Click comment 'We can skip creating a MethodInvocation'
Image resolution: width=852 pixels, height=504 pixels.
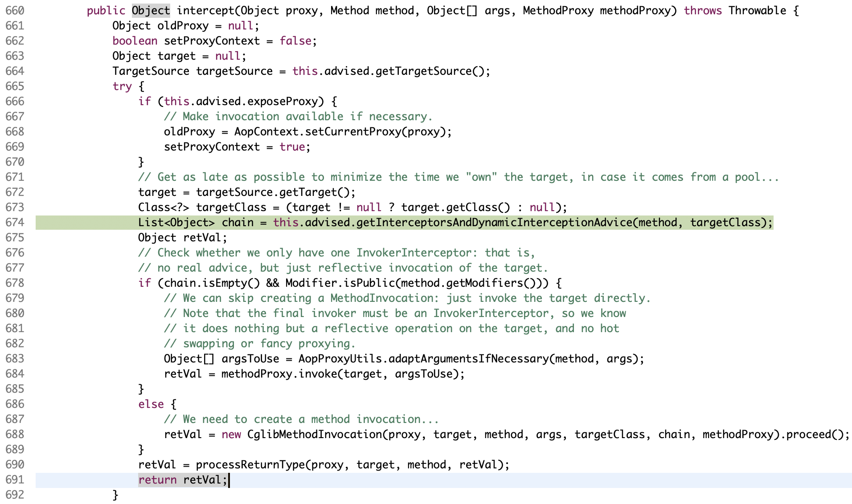coord(407,298)
